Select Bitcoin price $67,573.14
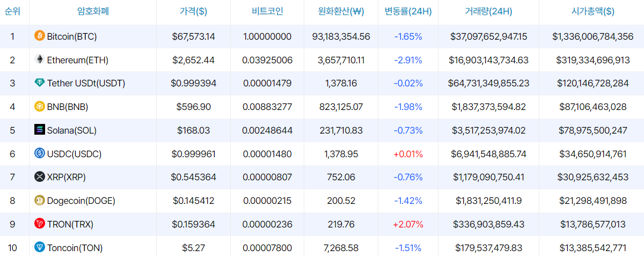 pyautogui.click(x=194, y=36)
